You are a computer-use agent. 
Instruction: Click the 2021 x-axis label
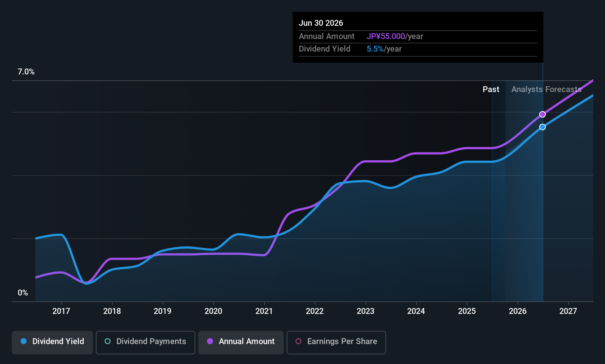click(264, 311)
